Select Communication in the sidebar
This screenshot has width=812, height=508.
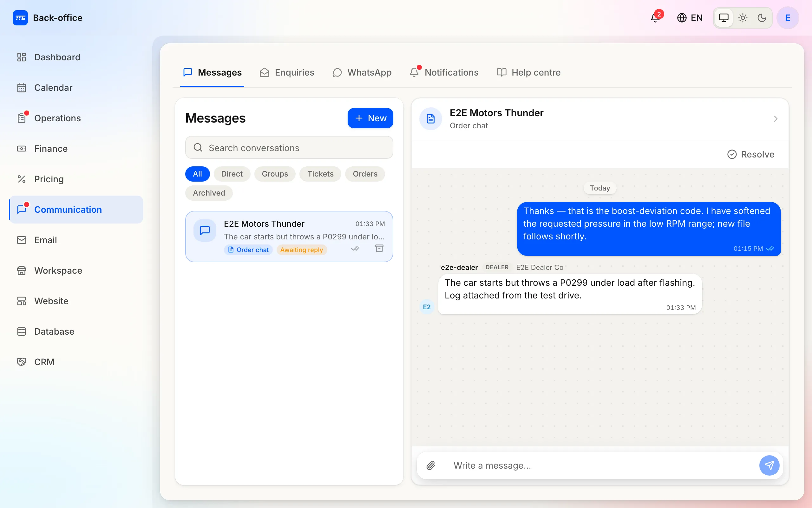(76, 210)
